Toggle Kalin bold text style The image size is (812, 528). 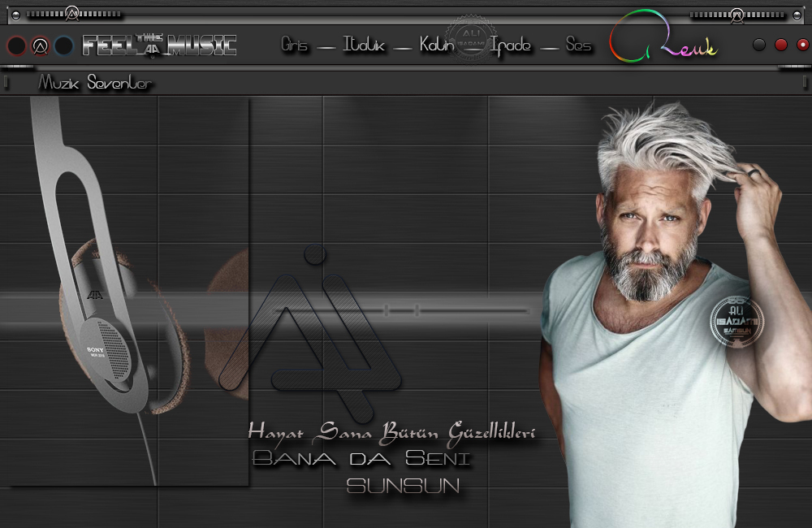click(x=437, y=45)
